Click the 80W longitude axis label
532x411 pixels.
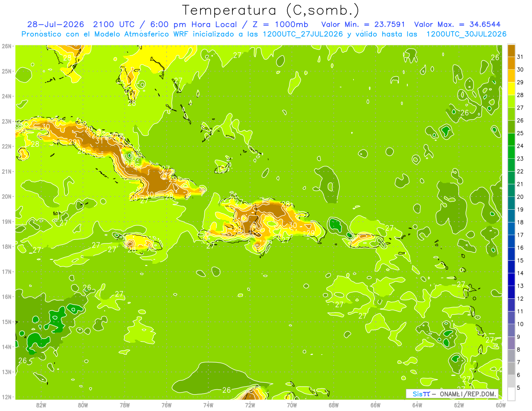click(82, 404)
